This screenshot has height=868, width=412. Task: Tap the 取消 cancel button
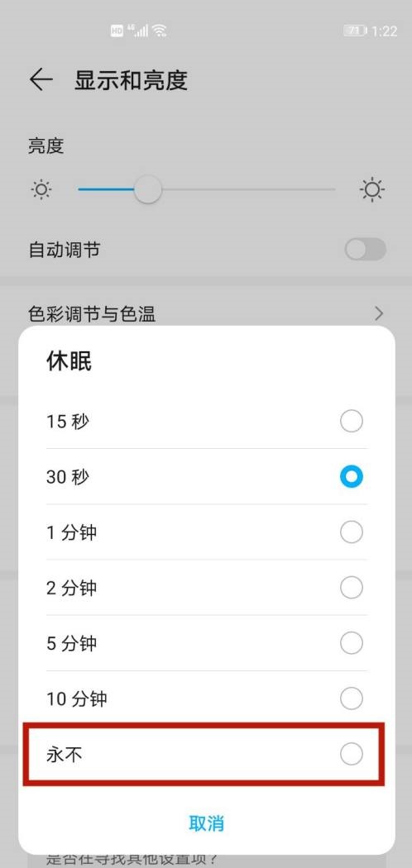pos(207,823)
